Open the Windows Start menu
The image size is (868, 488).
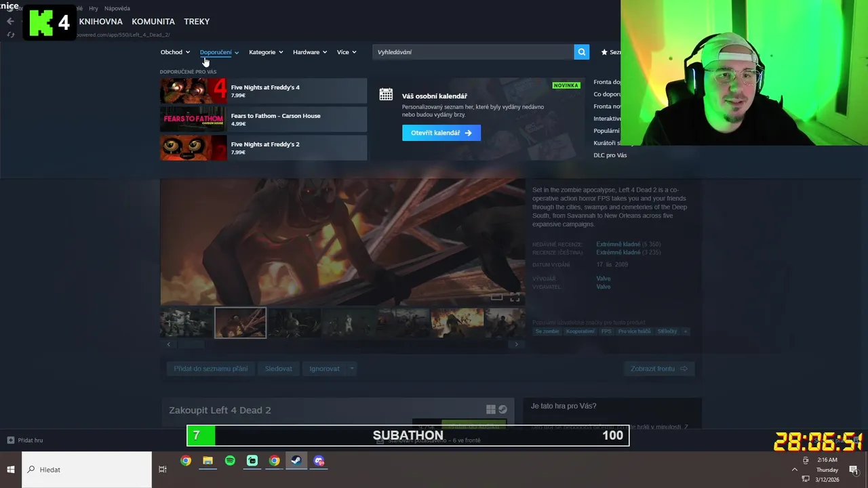pos(11,470)
